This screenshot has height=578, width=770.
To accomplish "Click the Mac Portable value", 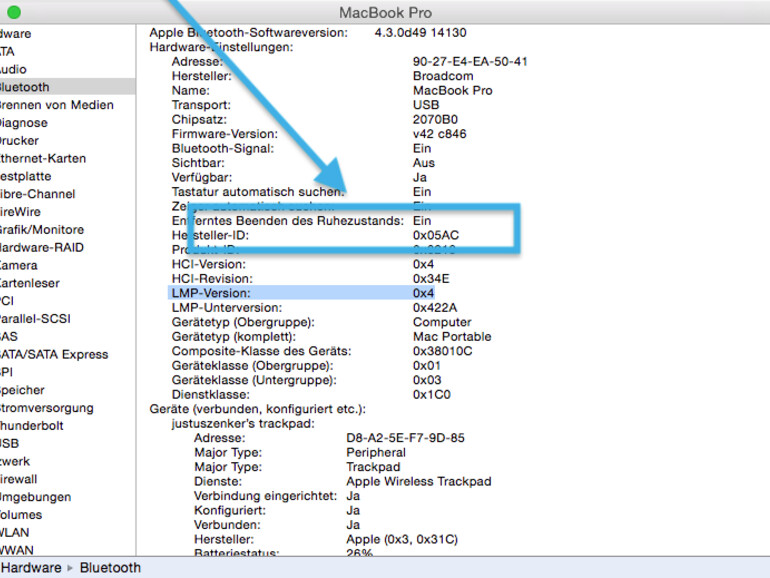I will pos(452,337).
